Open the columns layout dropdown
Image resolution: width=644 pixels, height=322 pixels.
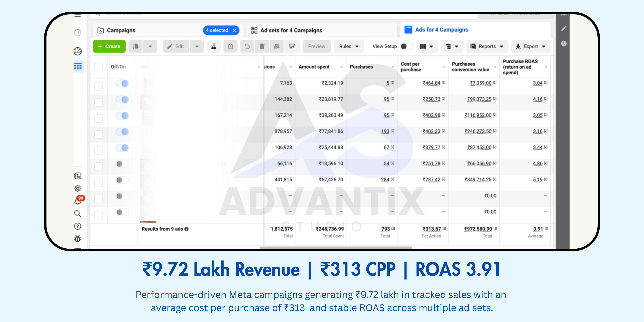(x=427, y=46)
